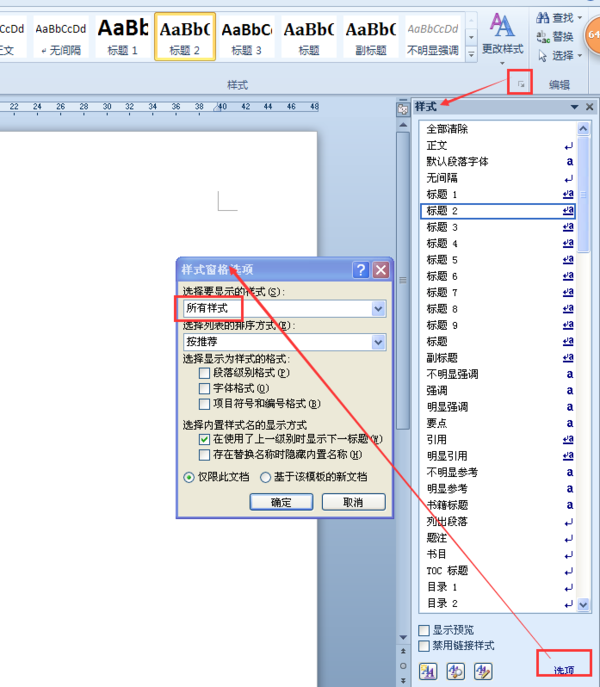Open the Styles pane dialog launcher
The height and width of the screenshot is (687, 600).
[x=521, y=84]
